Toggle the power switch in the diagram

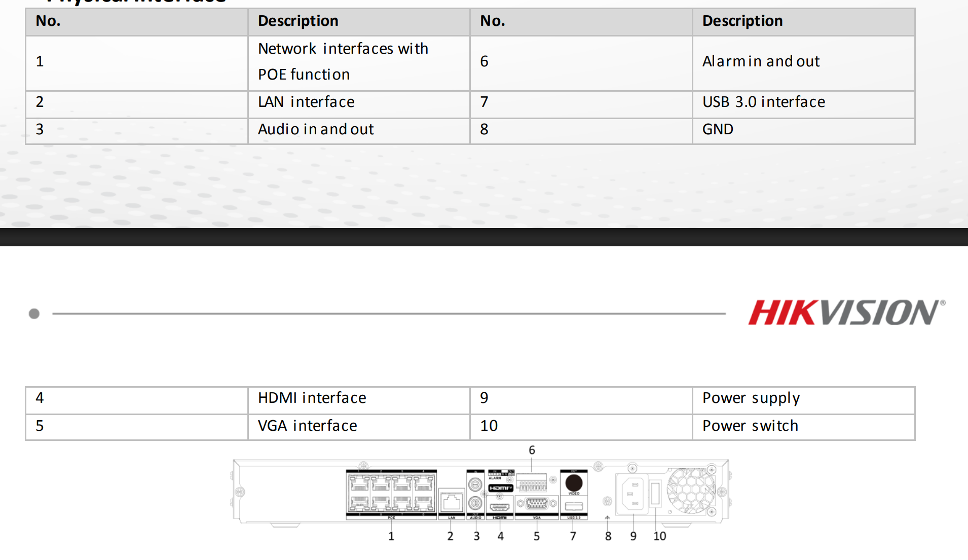click(655, 493)
